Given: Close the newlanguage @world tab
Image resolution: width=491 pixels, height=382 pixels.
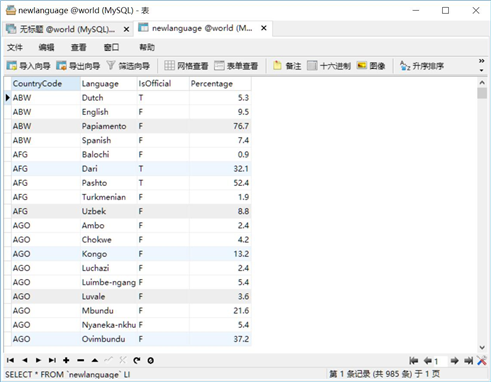Looking at the screenshot, I should coord(264,28).
